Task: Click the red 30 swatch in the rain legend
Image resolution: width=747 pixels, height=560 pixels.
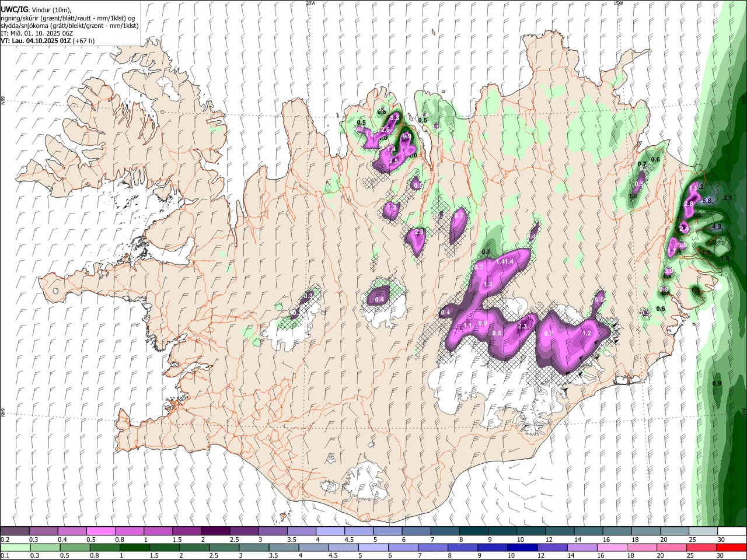Action: tap(732, 547)
